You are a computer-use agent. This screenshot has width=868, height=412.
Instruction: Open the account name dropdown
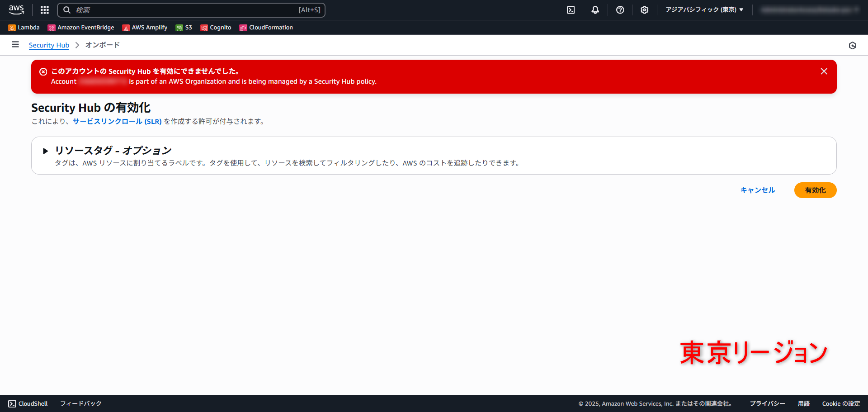pos(809,9)
